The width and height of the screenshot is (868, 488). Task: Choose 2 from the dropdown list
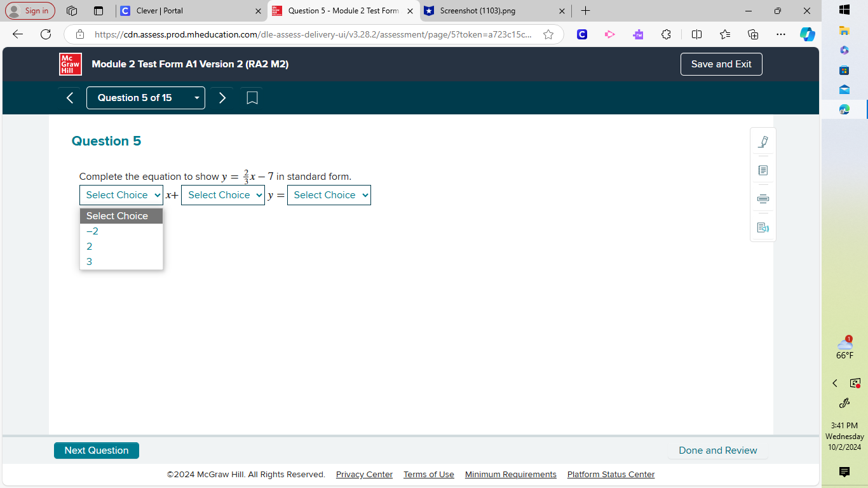click(121, 247)
